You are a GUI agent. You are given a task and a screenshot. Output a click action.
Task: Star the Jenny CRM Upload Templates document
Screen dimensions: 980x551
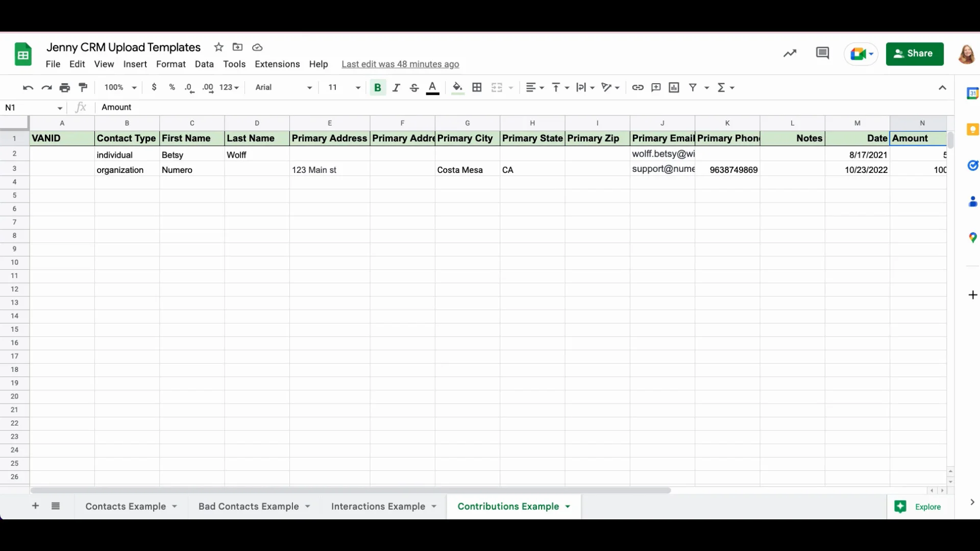pyautogui.click(x=218, y=47)
